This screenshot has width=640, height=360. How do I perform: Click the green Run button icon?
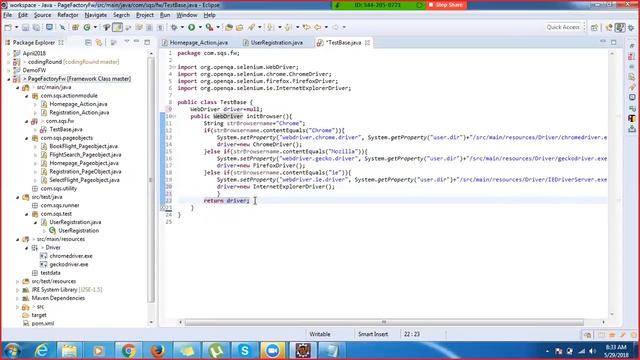pos(191,27)
